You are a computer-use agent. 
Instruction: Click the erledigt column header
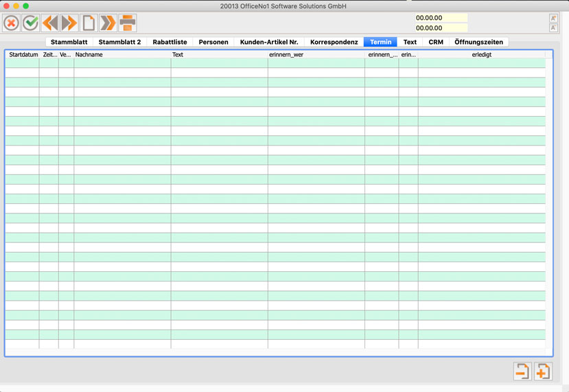point(482,54)
